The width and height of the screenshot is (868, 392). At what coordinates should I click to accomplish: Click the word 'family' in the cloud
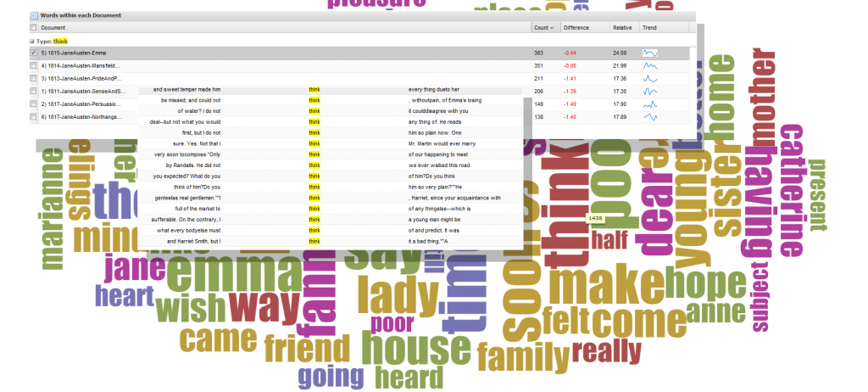pos(523,357)
